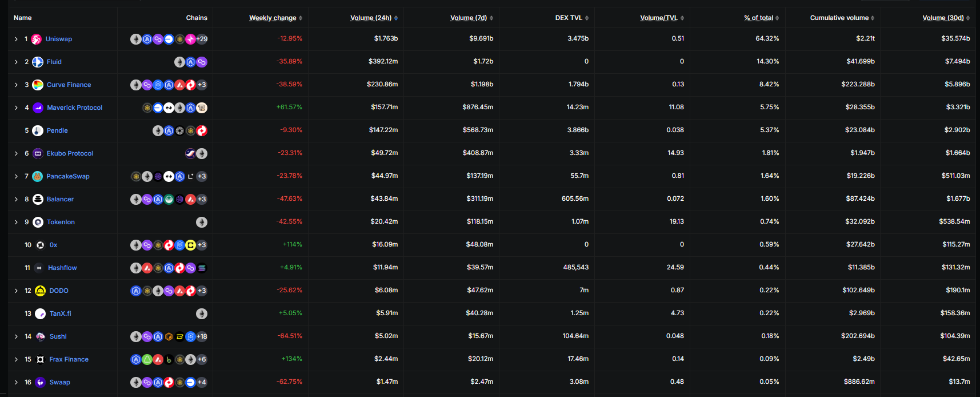Click the Uniswap unicorn logo icon
980x397 pixels.
(x=37, y=39)
